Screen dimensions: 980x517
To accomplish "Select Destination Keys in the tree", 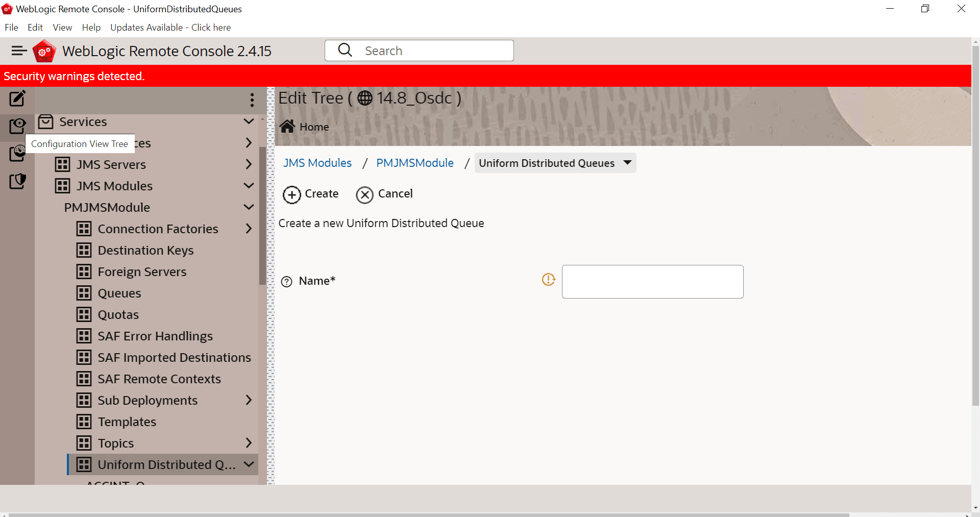I will (x=146, y=250).
